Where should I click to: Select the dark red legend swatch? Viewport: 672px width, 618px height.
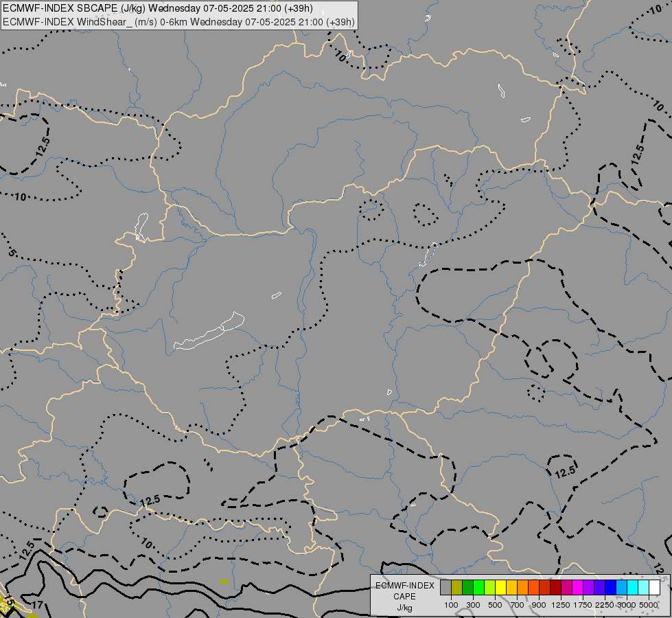(555, 588)
